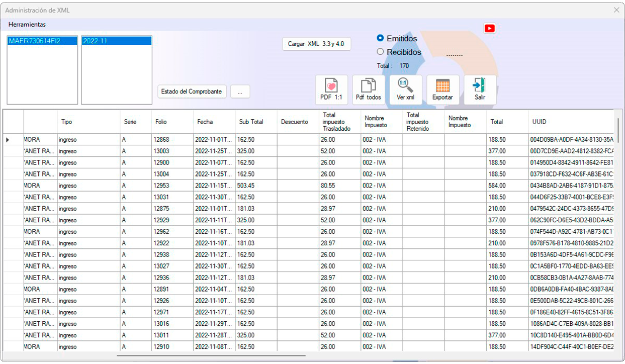Select period 2022-11 in the list
Screen dimensions: 625x364
click(x=116, y=41)
